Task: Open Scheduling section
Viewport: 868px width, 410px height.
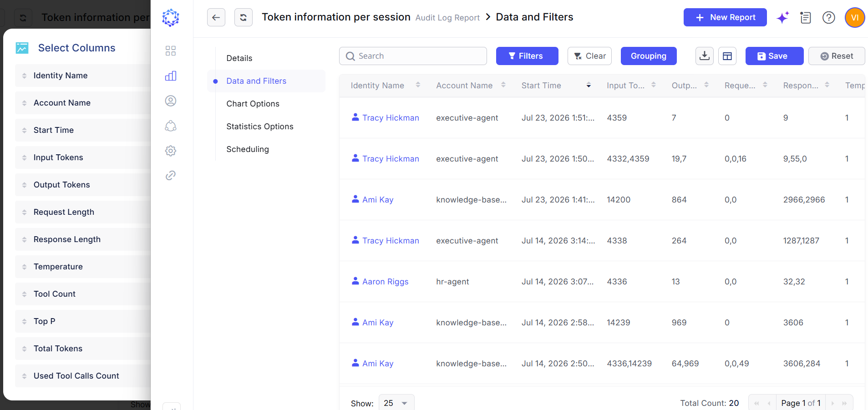Action: tap(248, 149)
